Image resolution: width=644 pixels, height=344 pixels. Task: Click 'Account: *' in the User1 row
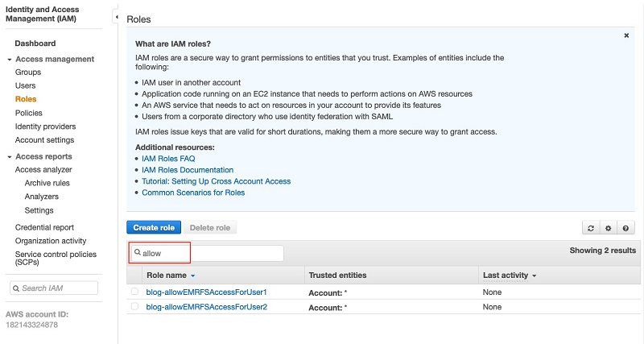tap(328, 292)
